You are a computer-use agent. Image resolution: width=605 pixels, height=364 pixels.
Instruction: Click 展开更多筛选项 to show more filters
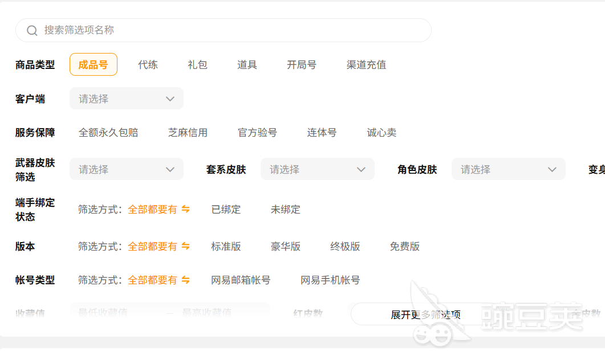[x=425, y=314]
